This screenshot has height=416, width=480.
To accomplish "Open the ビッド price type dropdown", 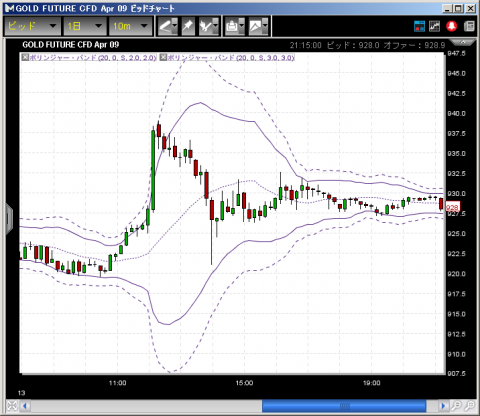I will [x=32, y=26].
